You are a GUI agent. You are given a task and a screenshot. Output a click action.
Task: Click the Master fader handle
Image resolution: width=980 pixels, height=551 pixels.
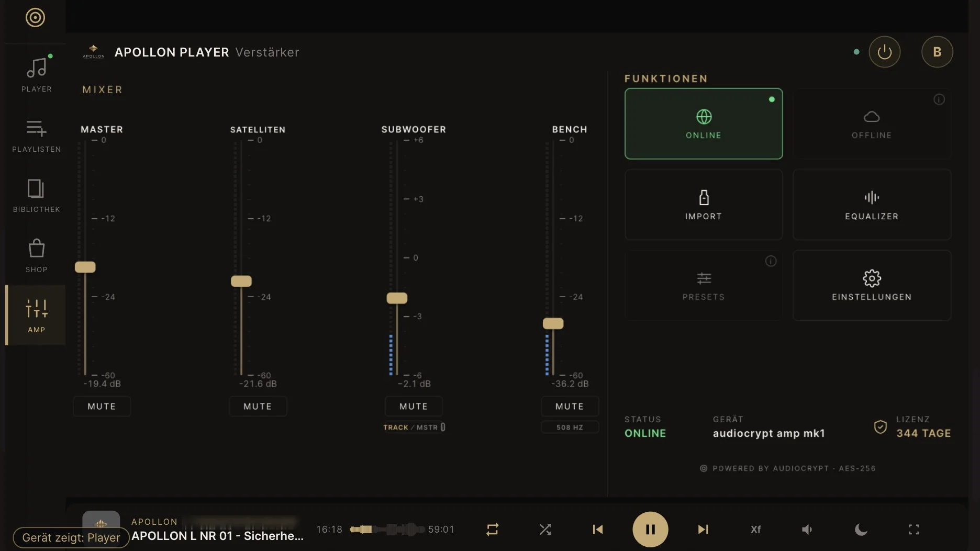click(85, 267)
